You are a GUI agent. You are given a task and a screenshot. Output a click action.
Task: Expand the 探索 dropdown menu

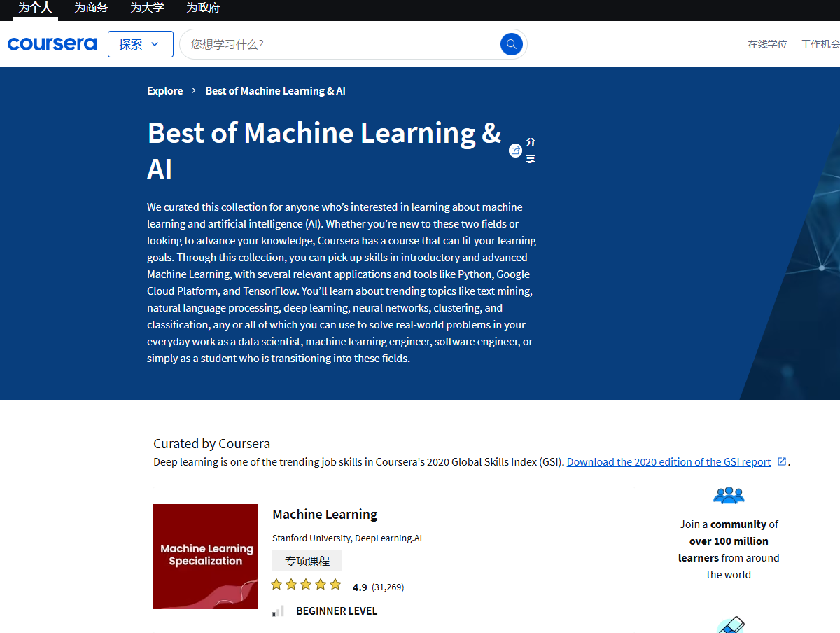(x=140, y=44)
